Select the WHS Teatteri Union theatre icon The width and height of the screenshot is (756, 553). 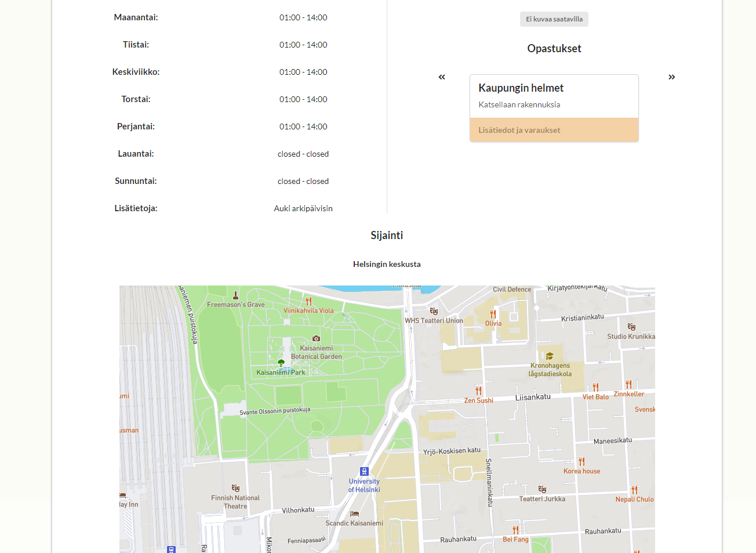tap(434, 311)
